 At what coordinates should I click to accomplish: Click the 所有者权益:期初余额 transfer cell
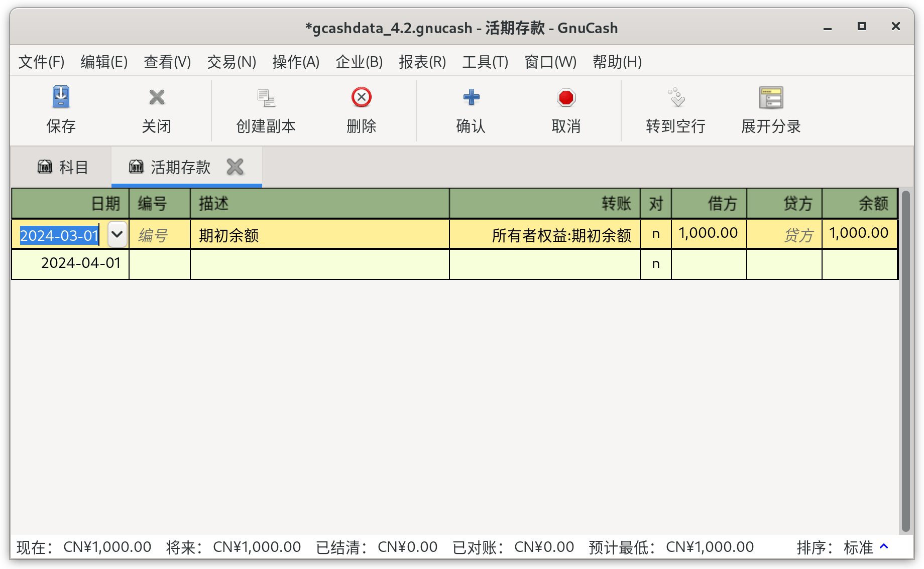(x=545, y=234)
